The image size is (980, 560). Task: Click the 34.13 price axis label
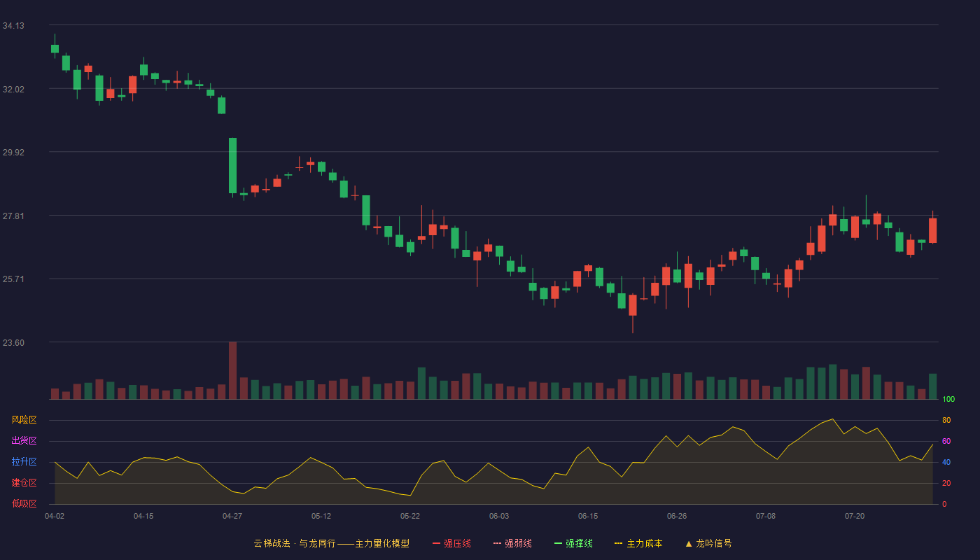13,26
